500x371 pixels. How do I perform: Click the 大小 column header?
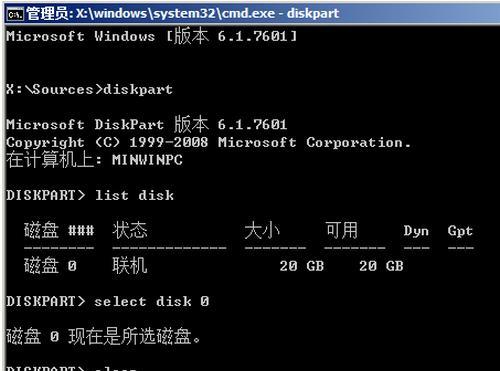pos(262,230)
